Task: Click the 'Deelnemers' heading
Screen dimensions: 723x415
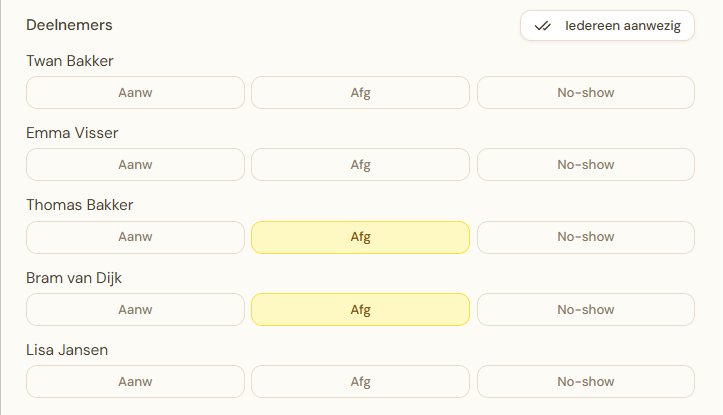Action: (x=69, y=24)
